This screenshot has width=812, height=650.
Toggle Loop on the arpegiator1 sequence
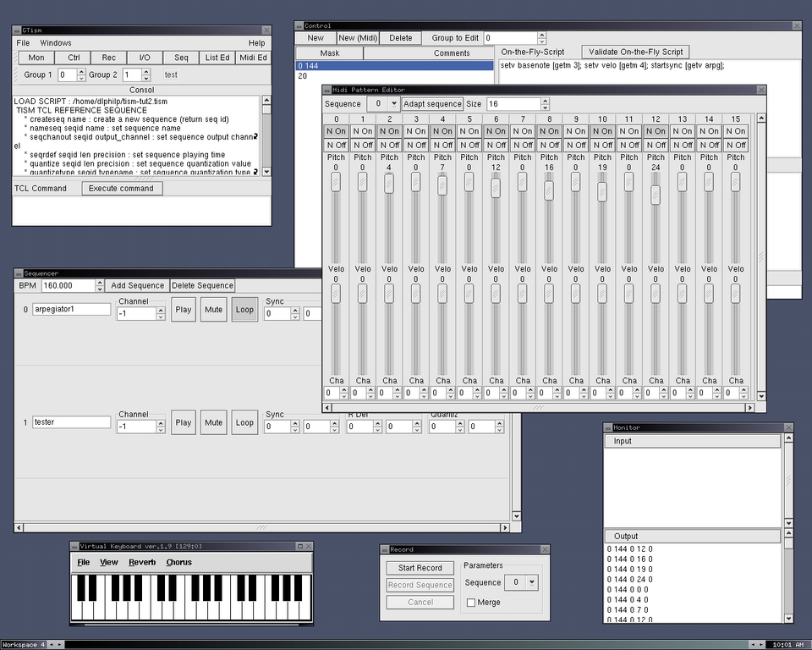tap(244, 310)
